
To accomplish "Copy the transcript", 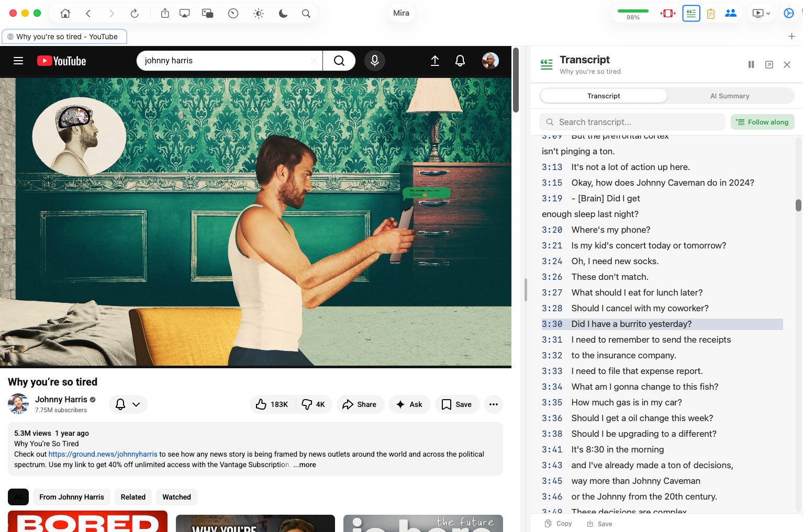I will [559, 524].
